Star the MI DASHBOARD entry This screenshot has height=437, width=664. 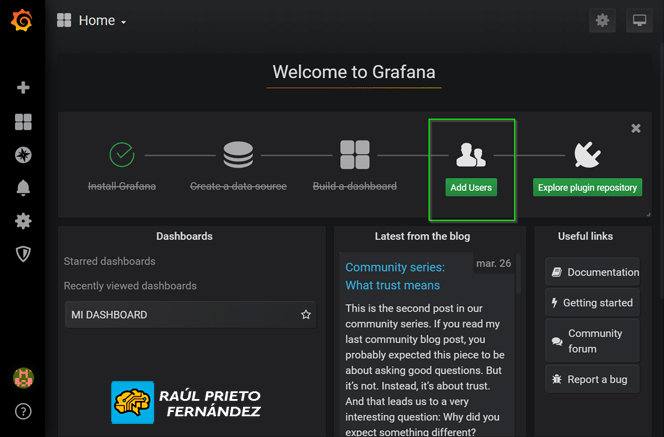coord(306,315)
